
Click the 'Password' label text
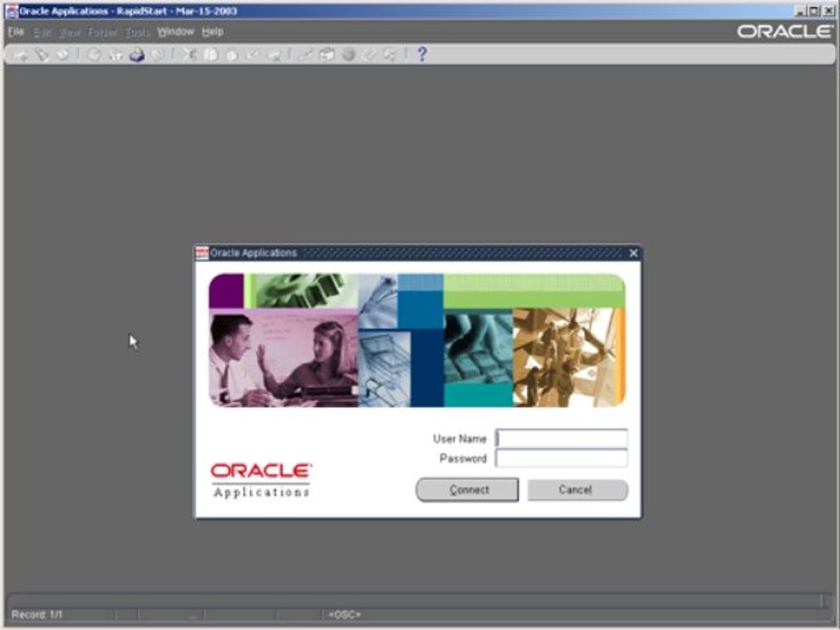click(x=463, y=458)
